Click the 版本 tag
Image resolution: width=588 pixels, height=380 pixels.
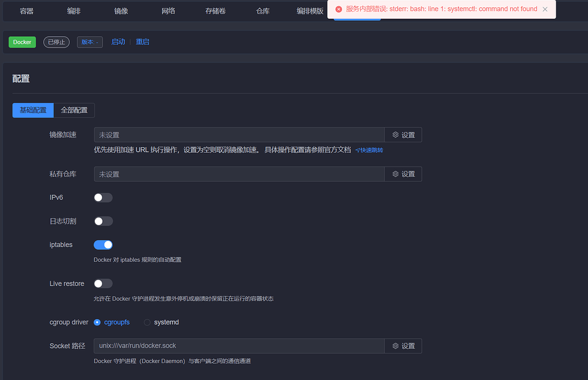point(90,42)
